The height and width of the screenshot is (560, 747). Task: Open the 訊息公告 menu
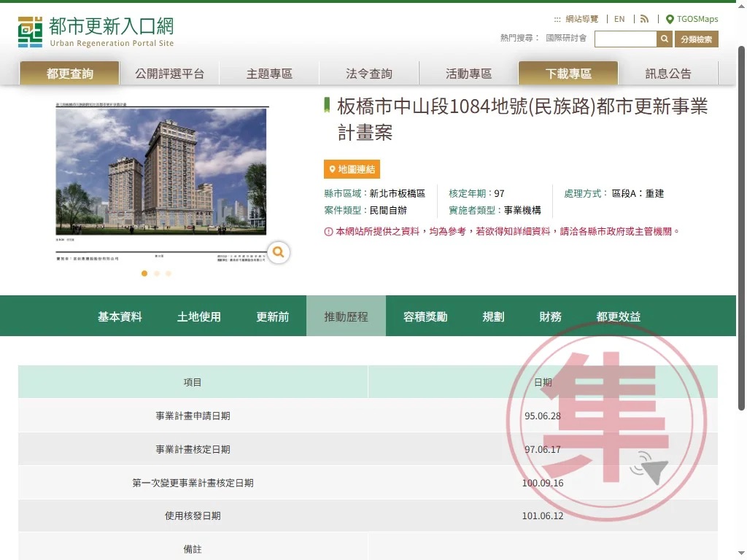click(668, 74)
